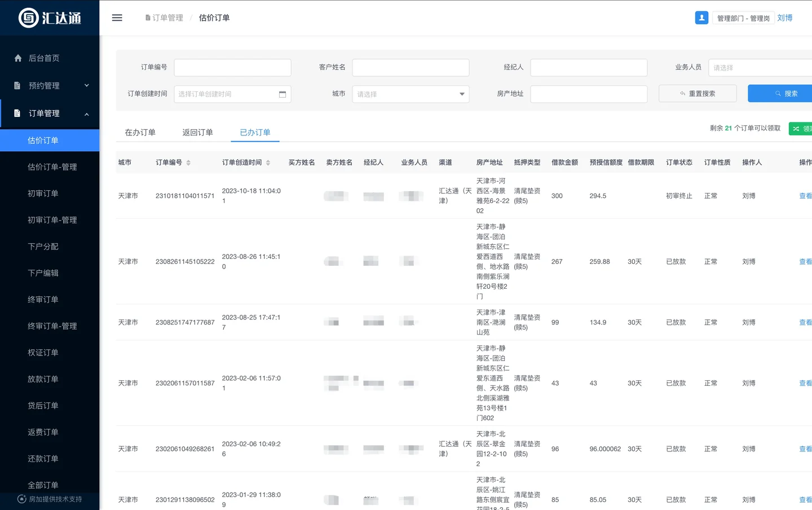This screenshot has height=510, width=812.
Task: Switch to the 返回订单 tab
Action: 197,133
